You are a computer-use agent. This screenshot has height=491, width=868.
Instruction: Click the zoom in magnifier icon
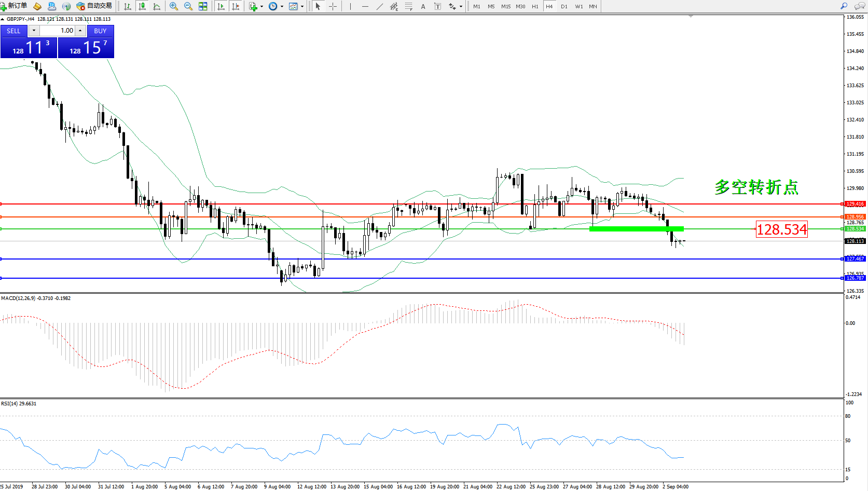(x=174, y=6)
